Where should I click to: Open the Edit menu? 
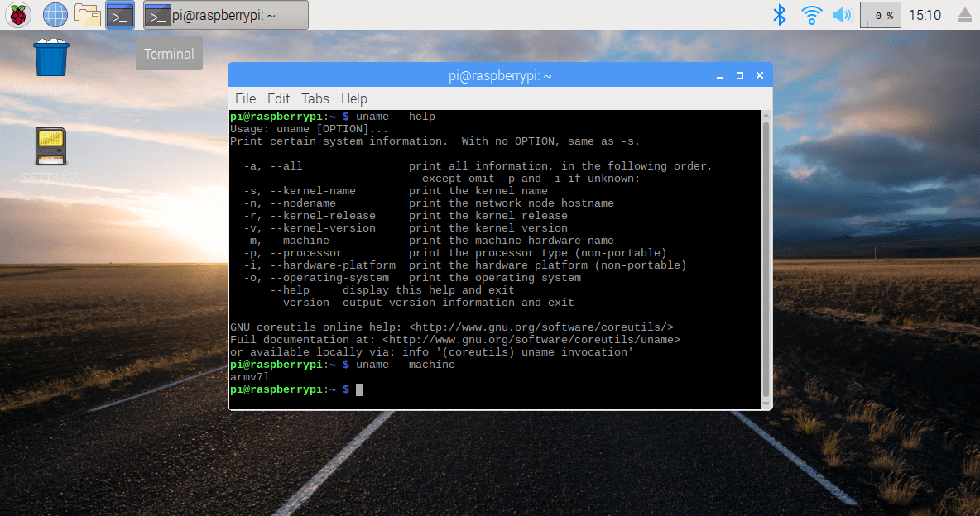tap(278, 98)
